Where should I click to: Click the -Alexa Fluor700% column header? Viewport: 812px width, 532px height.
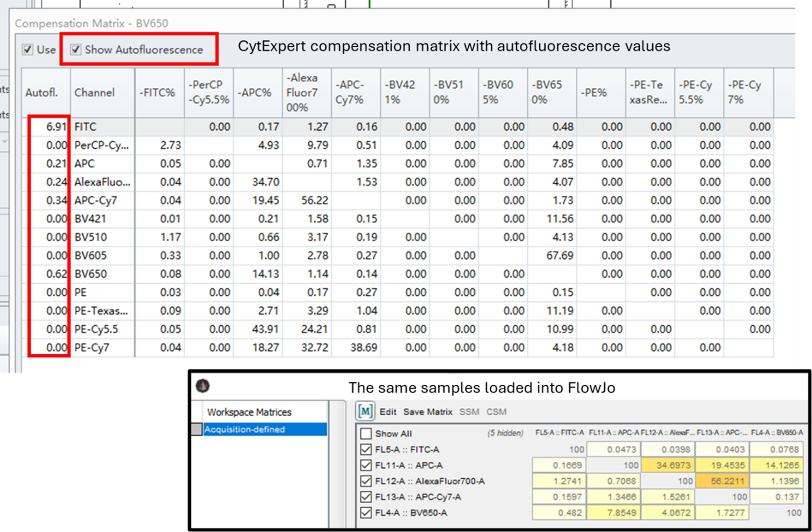(x=307, y=93)
